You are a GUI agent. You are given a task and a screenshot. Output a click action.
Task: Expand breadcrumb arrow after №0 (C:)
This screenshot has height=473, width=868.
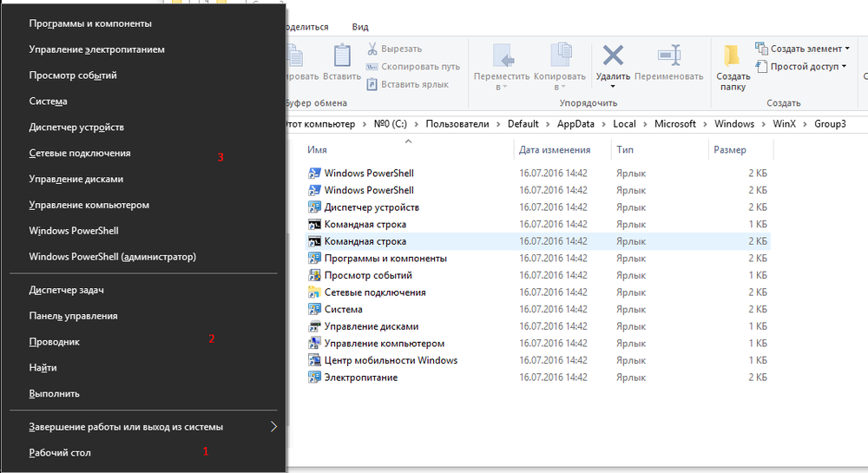coord(416,124)
